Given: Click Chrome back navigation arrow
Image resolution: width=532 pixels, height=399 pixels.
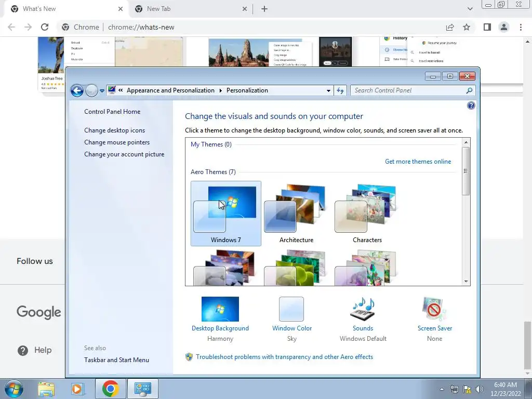Looking at the screenshot, I should pos(11,27).
